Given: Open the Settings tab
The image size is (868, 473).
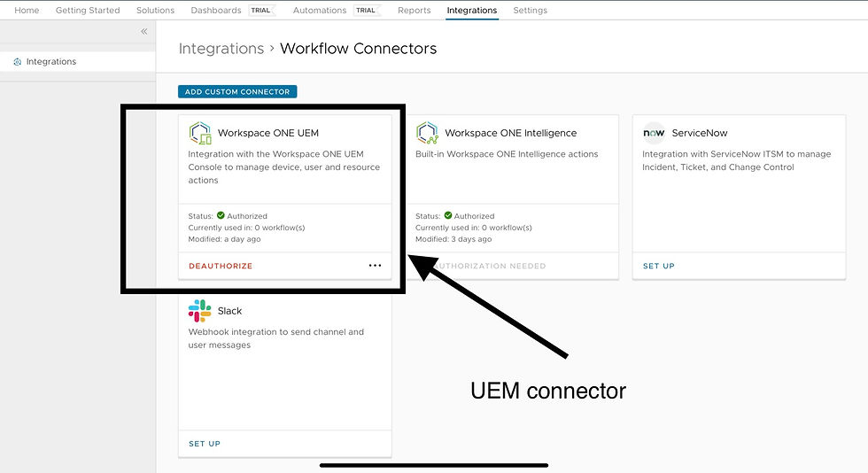Looking at the screenshot, I should [530, 10].
